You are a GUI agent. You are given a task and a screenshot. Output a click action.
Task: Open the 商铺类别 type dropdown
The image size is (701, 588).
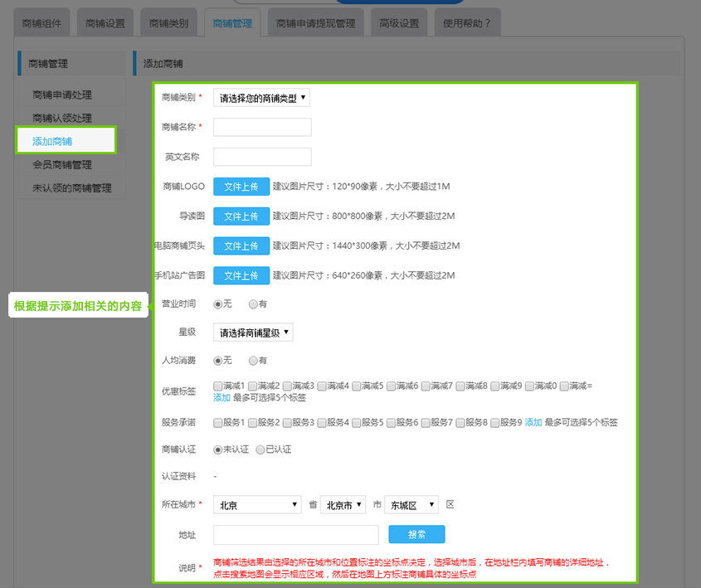click(261, 98)
